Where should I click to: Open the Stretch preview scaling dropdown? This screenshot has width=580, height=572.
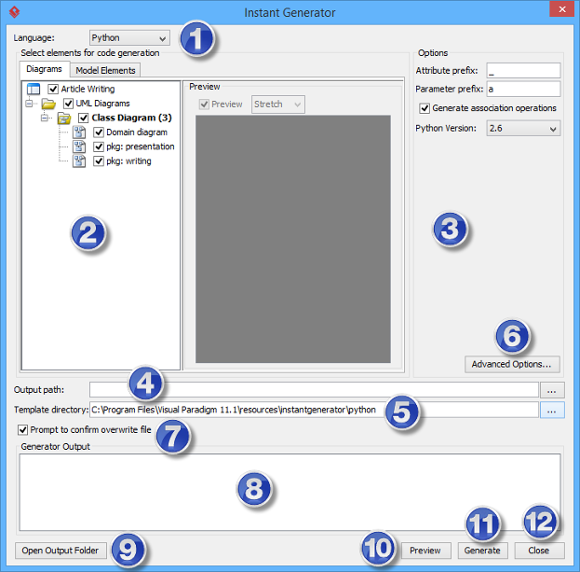point(278,104)
